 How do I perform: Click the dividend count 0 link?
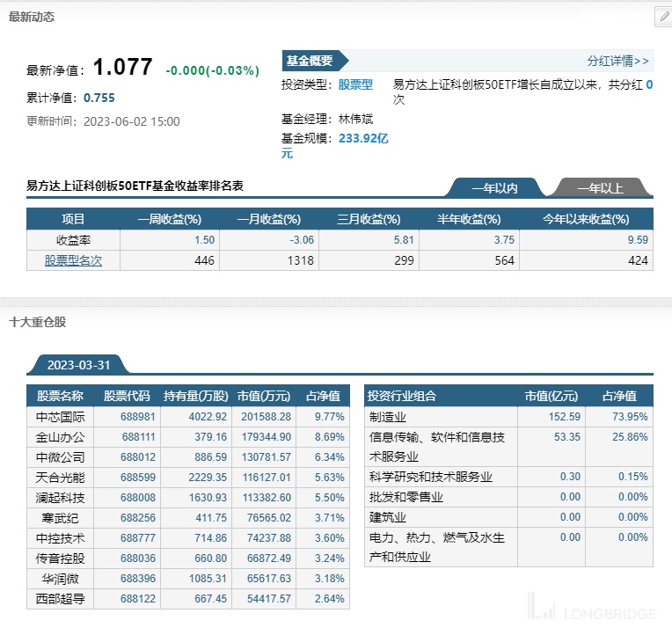tap(649, 85)
